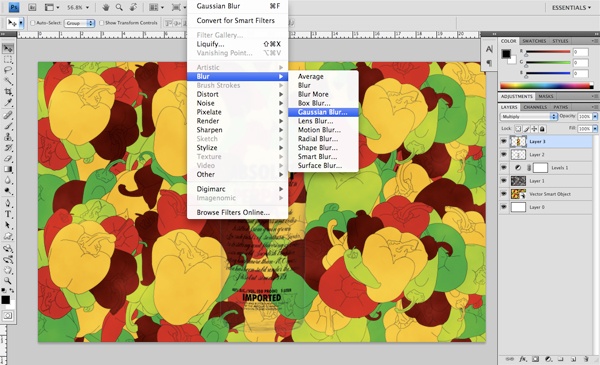The width and height of the screenshot is (600, 365).
Task: Open the layer Opacity slider arrow
Action: (595, 116)
